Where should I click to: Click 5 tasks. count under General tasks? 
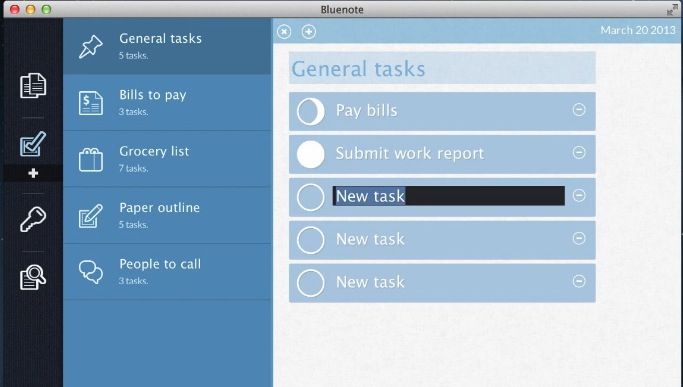(x=134, y=56)
